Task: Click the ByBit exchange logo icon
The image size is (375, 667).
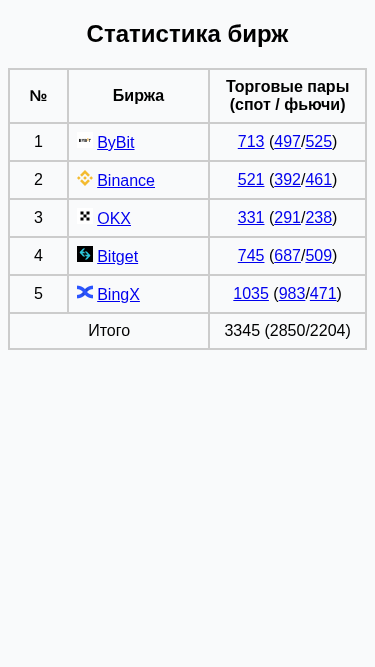Action: click(85, 140)
